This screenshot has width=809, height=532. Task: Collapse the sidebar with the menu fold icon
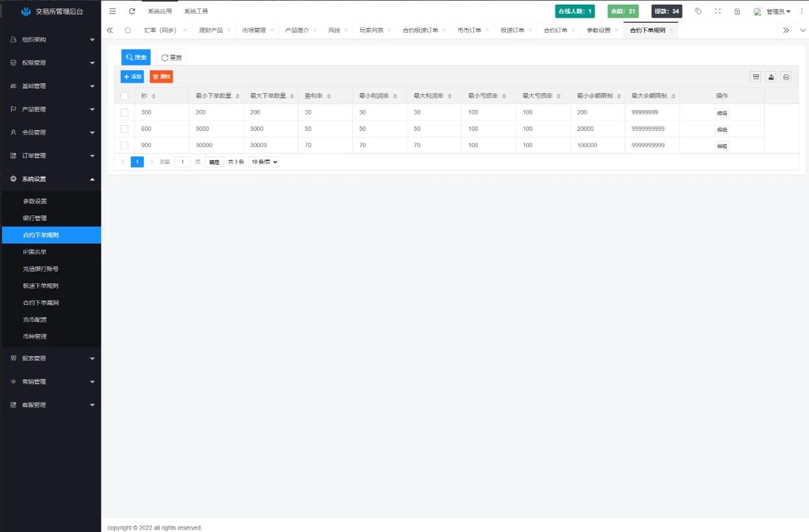pos(113,11)
